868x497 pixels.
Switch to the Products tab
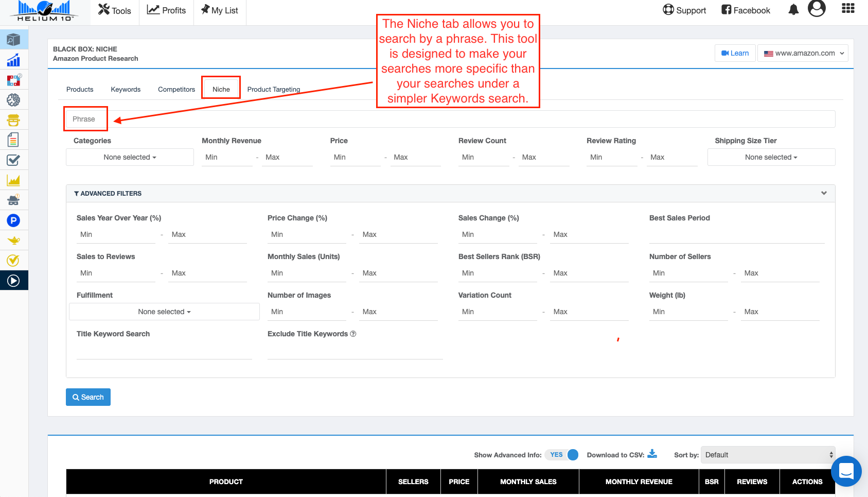coord(80,89)
